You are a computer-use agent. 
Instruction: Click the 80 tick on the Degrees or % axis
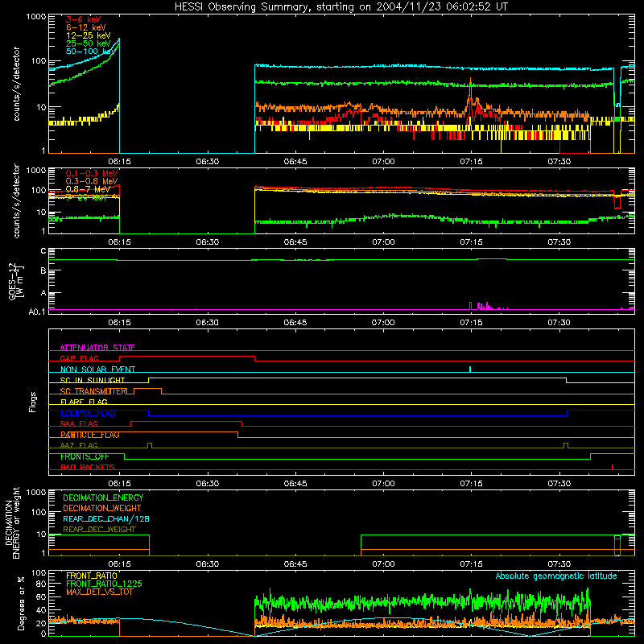click(41, 584)
